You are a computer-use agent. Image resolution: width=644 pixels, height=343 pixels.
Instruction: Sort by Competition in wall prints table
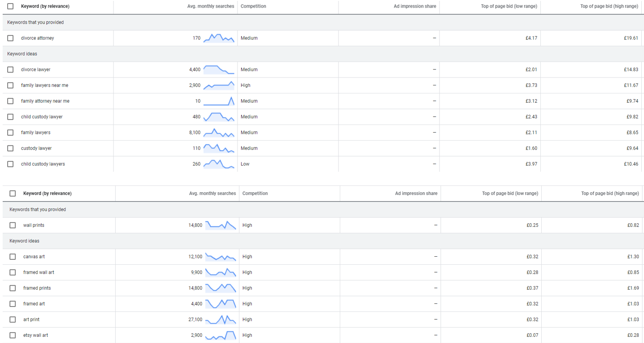255,194
